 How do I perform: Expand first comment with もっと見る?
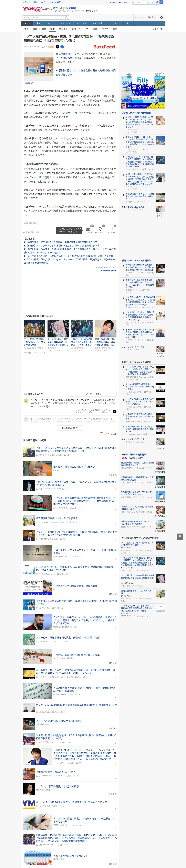pos(45,406)
